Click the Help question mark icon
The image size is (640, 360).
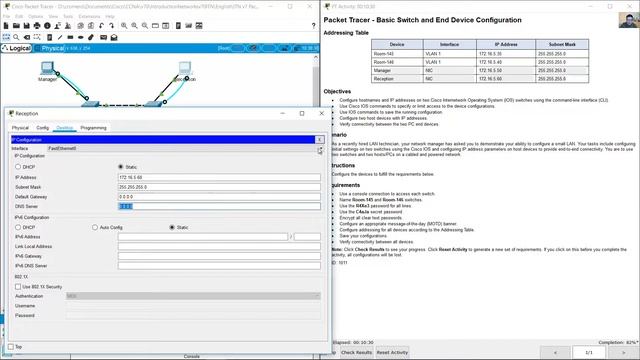tap(313, 26)
